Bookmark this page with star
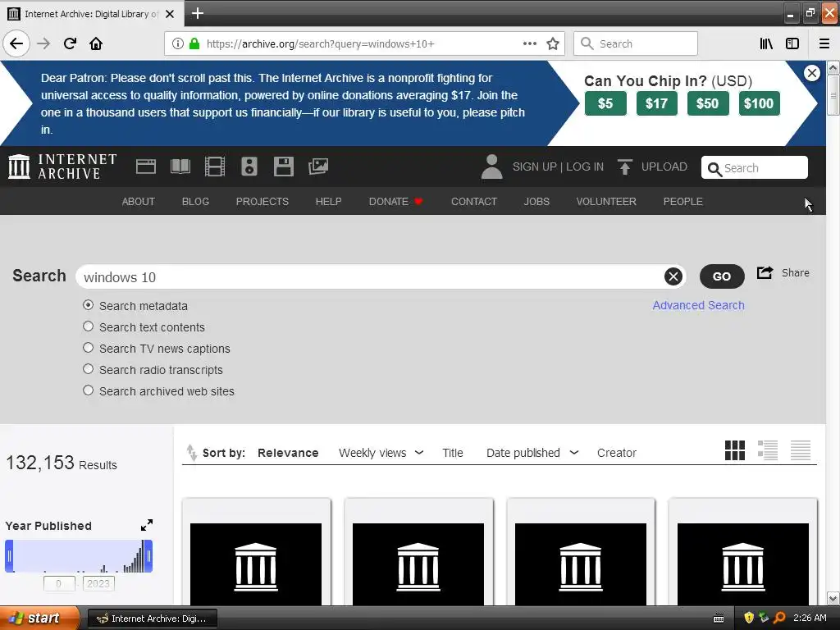The image size is (840, 630). point(553,43)
